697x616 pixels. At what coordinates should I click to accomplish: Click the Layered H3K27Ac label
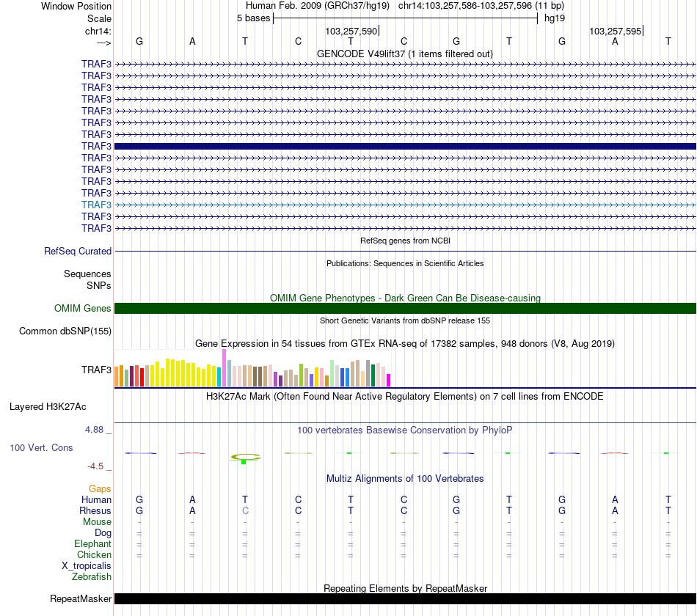(x=48, y=407)
